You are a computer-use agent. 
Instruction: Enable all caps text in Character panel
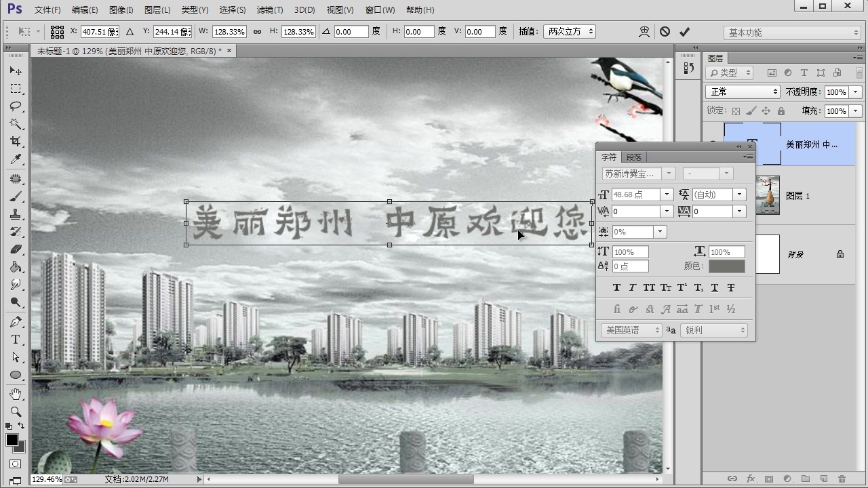click(649, 287)
